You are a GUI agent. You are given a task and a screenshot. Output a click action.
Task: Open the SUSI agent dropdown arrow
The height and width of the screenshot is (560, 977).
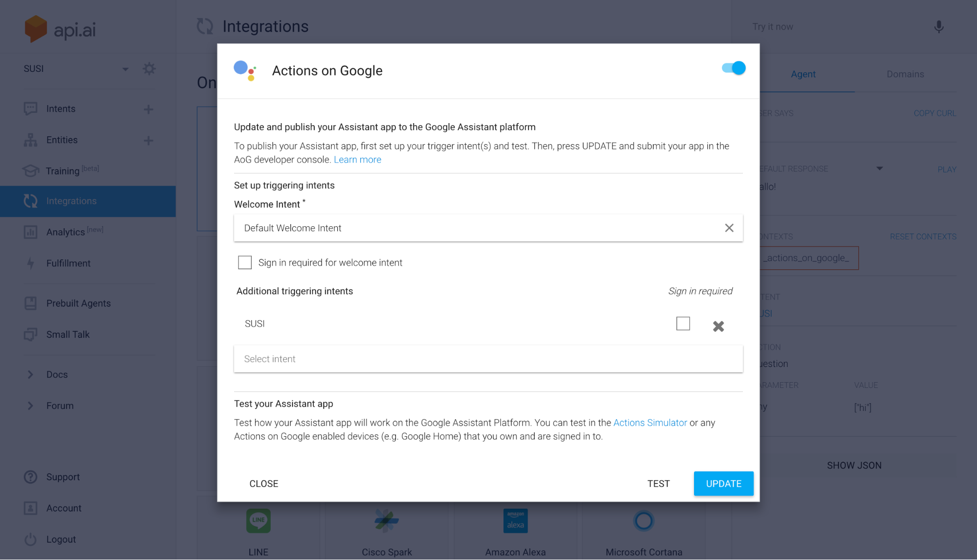126,69
